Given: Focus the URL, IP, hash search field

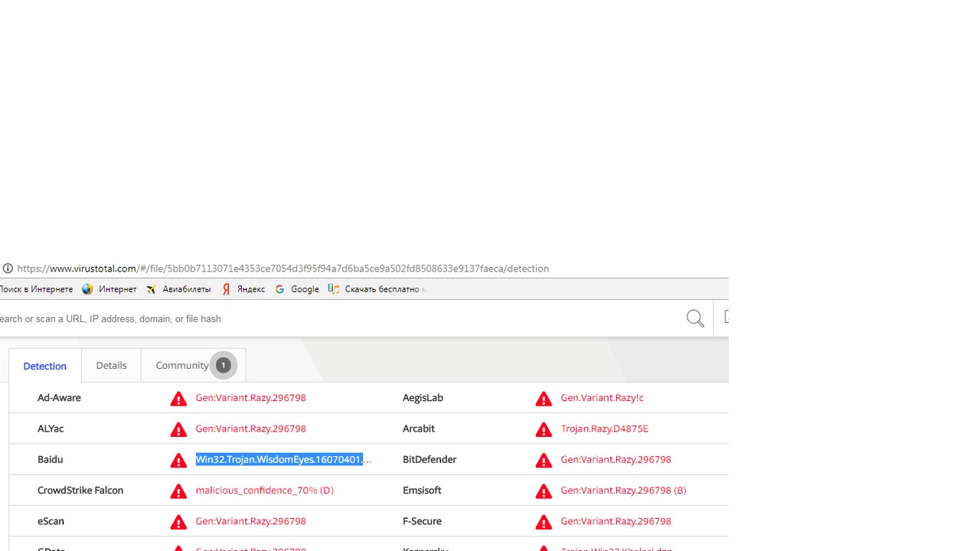Looking at the screenshot, I should [x=306, y=318].
